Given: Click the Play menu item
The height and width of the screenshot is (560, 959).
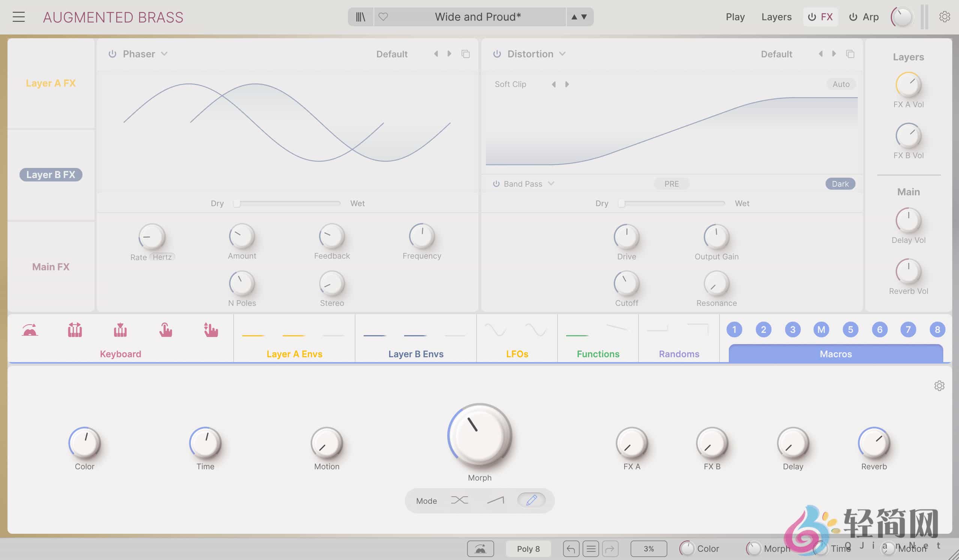Looking at the screenshot, I should tap(735, 17).
